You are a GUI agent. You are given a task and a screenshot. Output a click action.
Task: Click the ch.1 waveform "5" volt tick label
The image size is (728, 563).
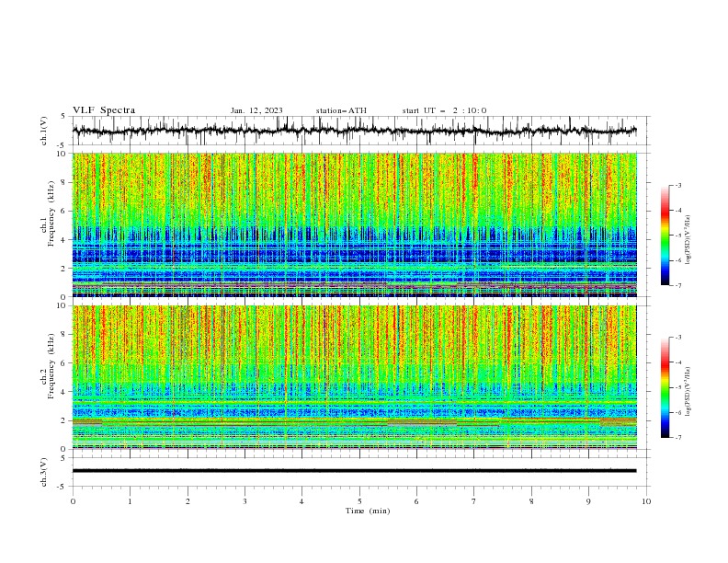[63, 117]
